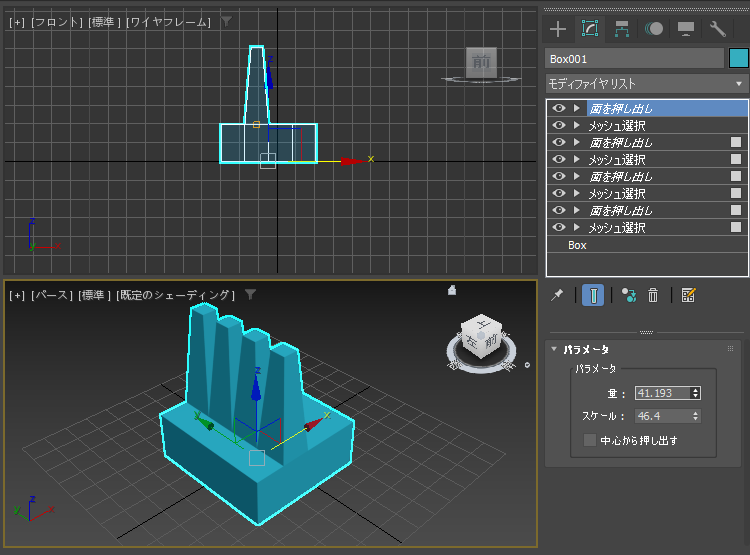Open the perspective viewport [+] menu

tap(17, 295)
